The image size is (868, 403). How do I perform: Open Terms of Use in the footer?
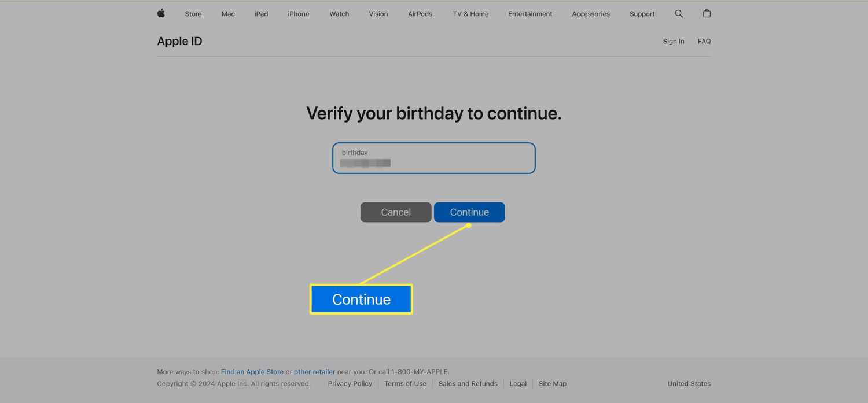click(405, 384)
